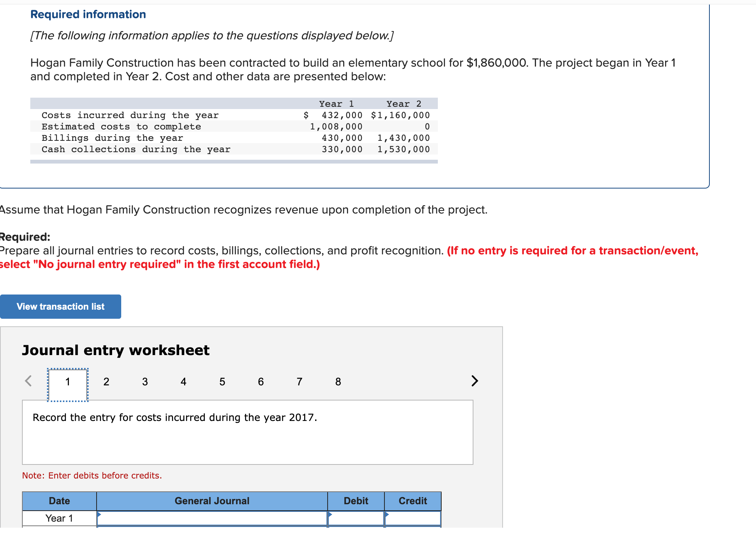Screen dimensions: 756x533
Task: Click the previous page chevron arrow
Action: (28, 382)
